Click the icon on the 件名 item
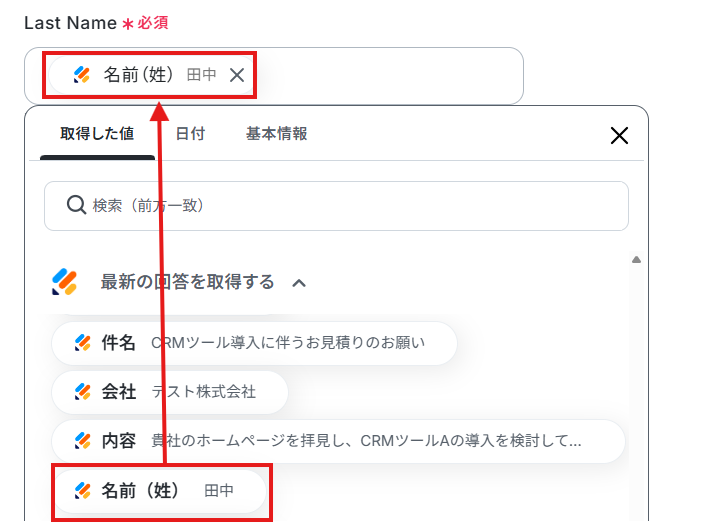Screen dimensions: 702x523 (83, 343)
